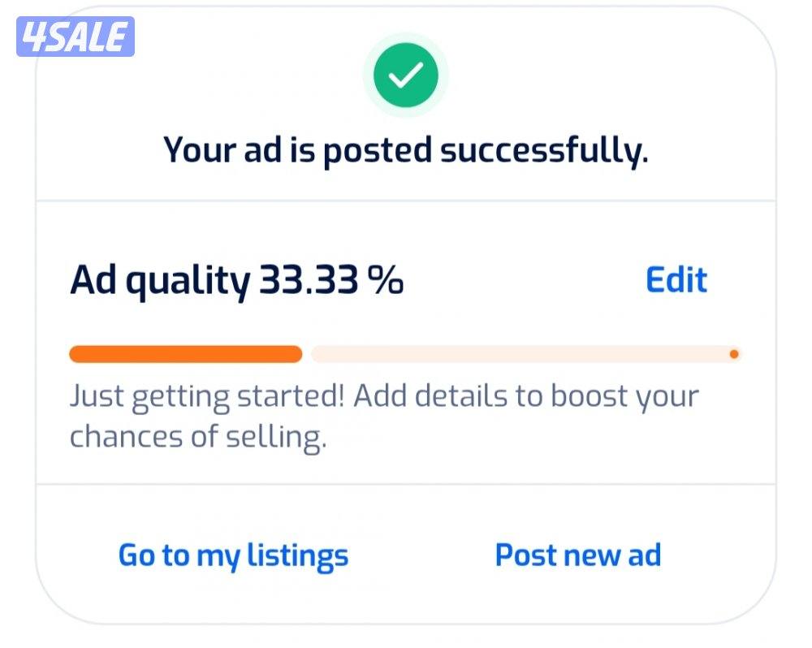Click the word 'successfully' in confirmation message

(x=542, y=151)
